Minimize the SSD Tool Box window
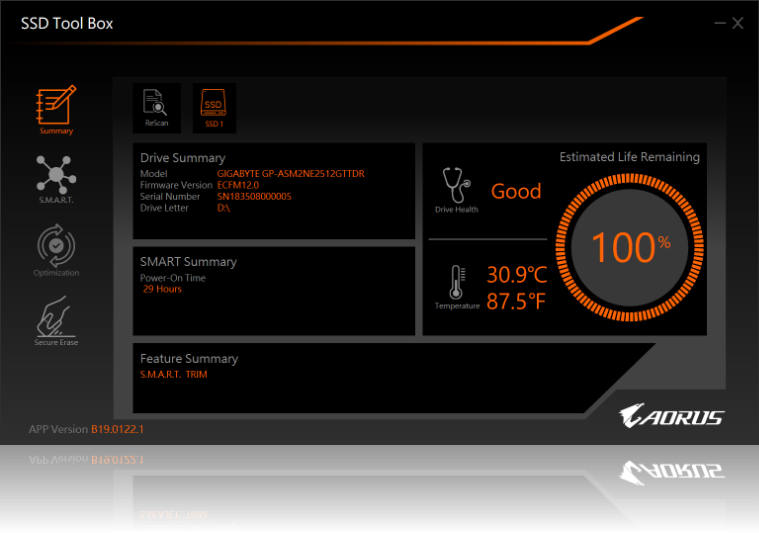Viewport: 759px width, 533px height. coord(718,23)
